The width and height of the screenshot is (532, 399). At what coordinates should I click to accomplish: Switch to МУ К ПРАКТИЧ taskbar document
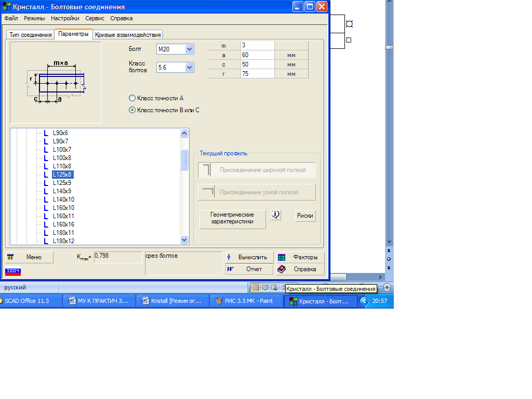point(99,301)
